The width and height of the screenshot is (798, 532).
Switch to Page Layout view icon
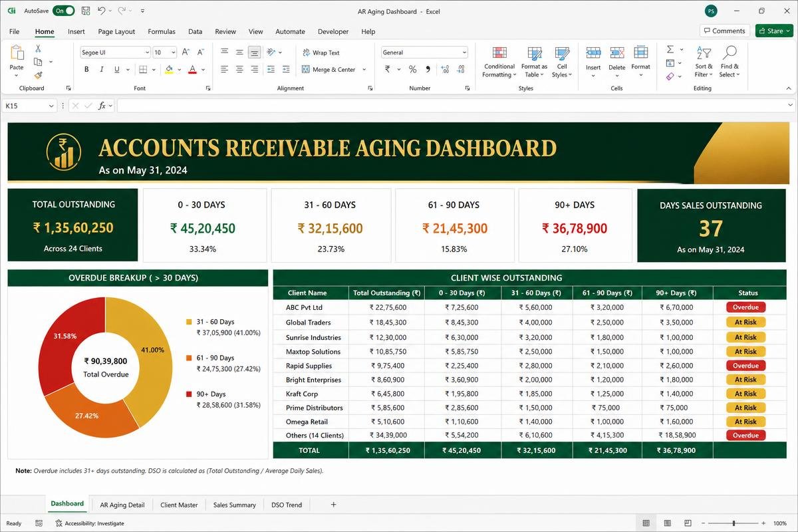(667, 523)
